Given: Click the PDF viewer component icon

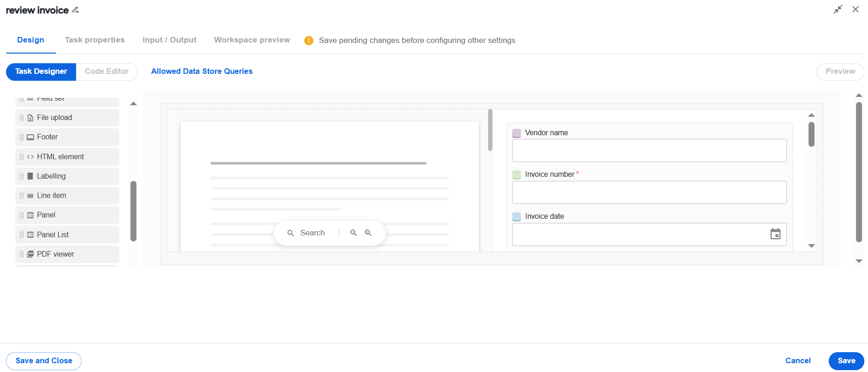Looking at the screenshot, I should 30,254.
